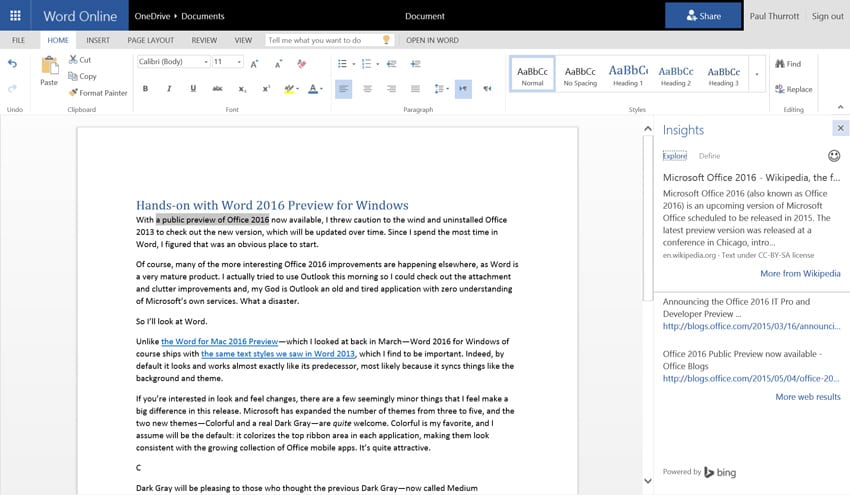Apply strikethrough formatting
Viewport: 850px width, 495px height.
coord(217,89)
